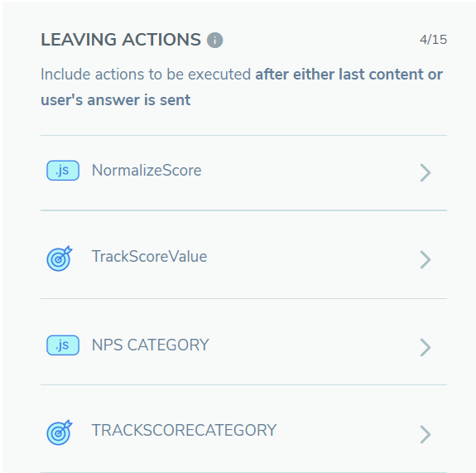The image size is (476, 473).
Task: Expand NormalizeScore using its chevron arrow
Action: tap(426, 172)
